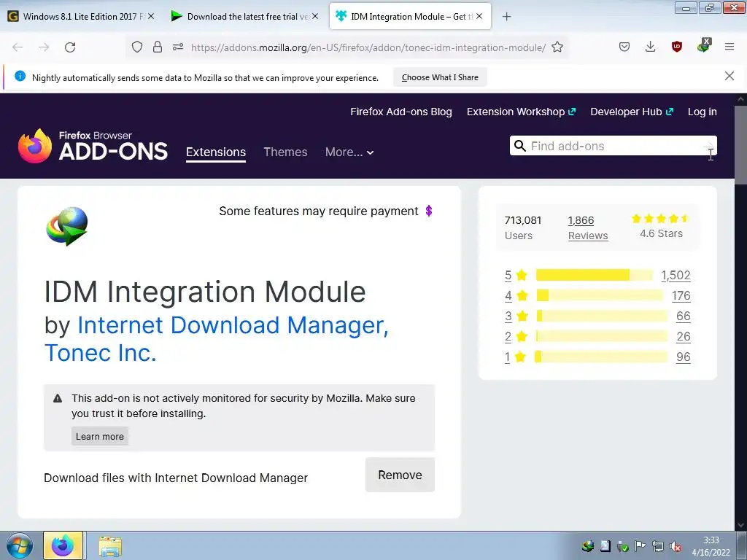Open the IDM extension toolbar icon

(x=704, y=46)
